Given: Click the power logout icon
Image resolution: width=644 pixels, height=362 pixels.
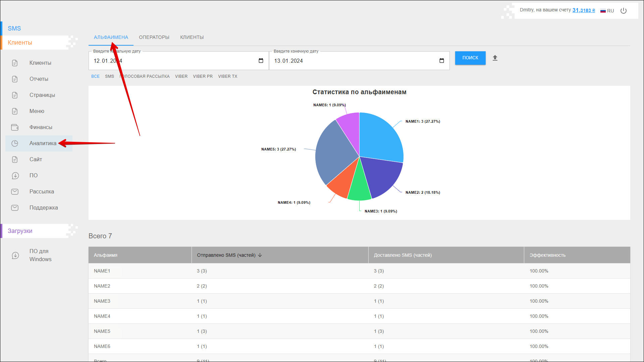Looking at the screenshot, I should [x=624, y=11].
